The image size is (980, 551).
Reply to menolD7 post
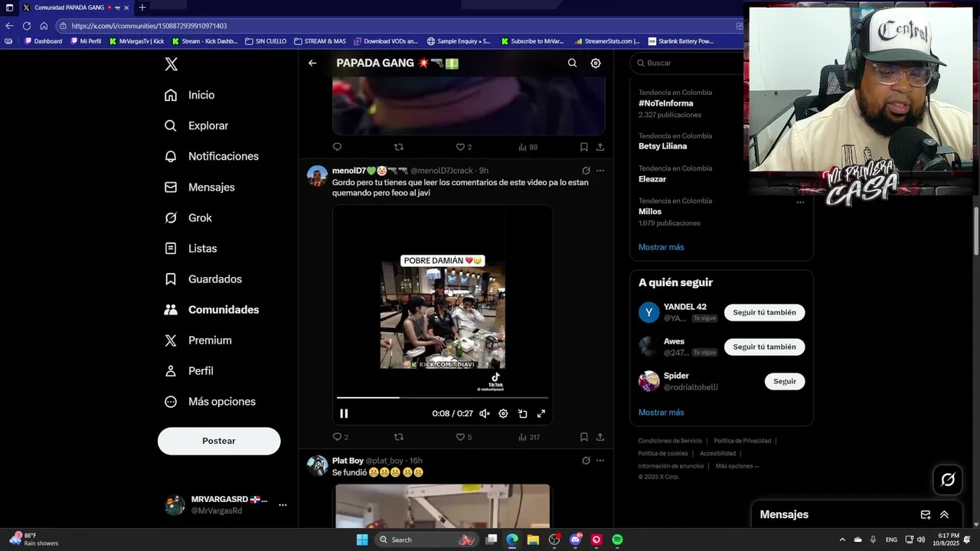tap(337, 437)
